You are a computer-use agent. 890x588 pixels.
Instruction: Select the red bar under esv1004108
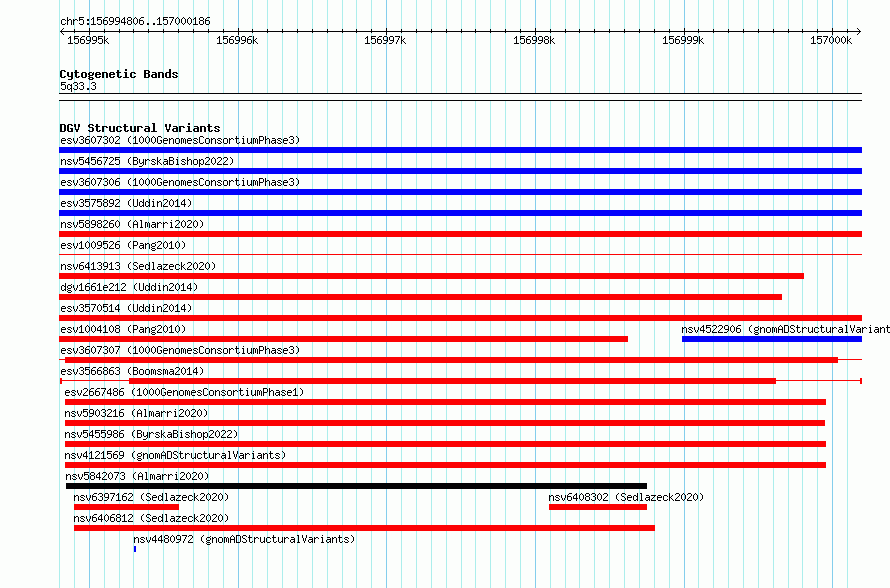point(343,339)
